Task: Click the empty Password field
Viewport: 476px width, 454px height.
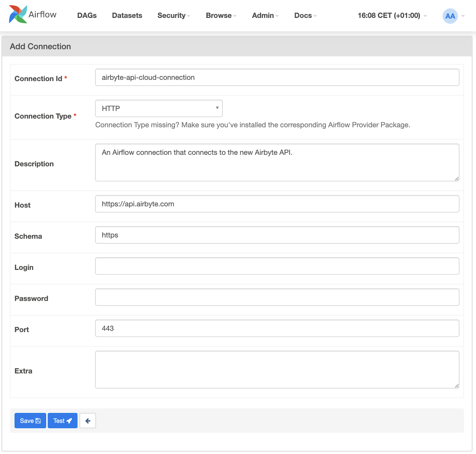Action: [277, 297]
